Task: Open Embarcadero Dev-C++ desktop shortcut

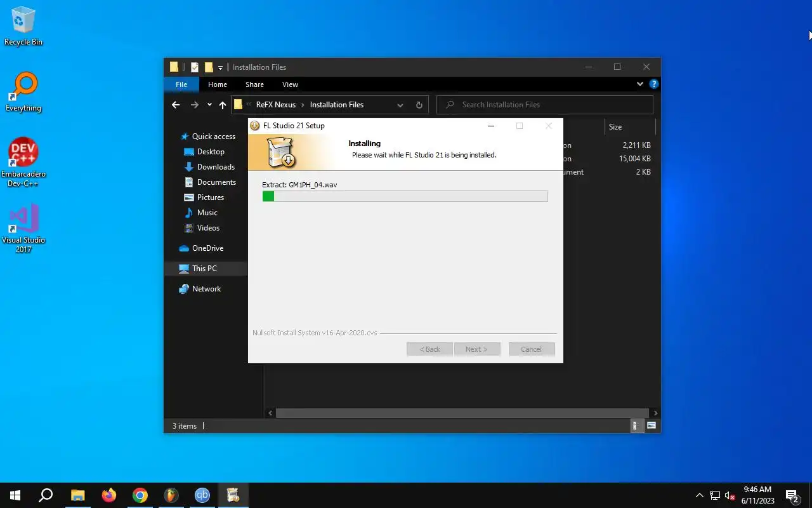Action: [x=23, y=162]
